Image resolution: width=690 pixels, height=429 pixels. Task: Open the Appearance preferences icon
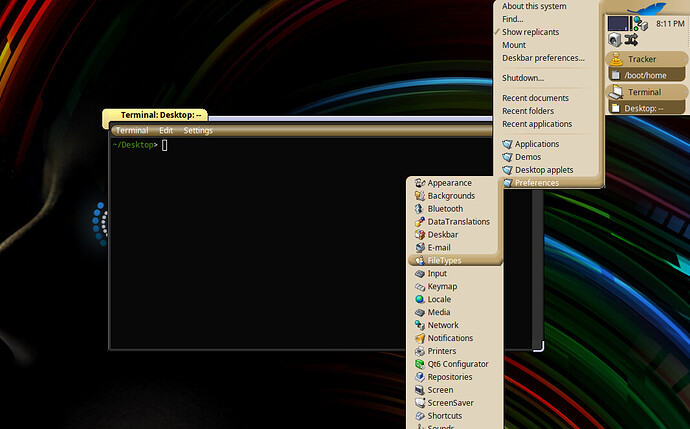tap(420, 183)
